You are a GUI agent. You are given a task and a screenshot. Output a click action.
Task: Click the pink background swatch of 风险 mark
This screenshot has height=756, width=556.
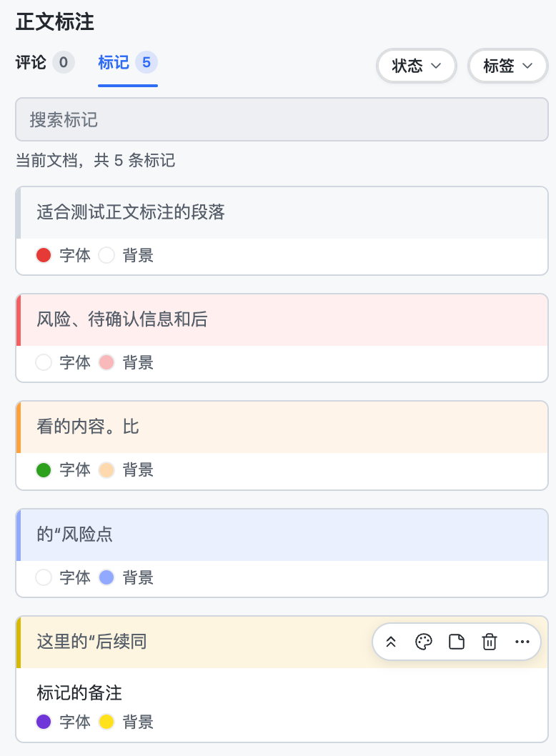106,362
